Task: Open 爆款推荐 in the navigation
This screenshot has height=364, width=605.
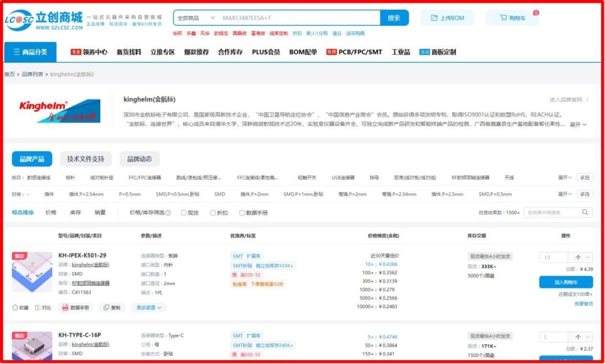Action: (x=197, y=52)
